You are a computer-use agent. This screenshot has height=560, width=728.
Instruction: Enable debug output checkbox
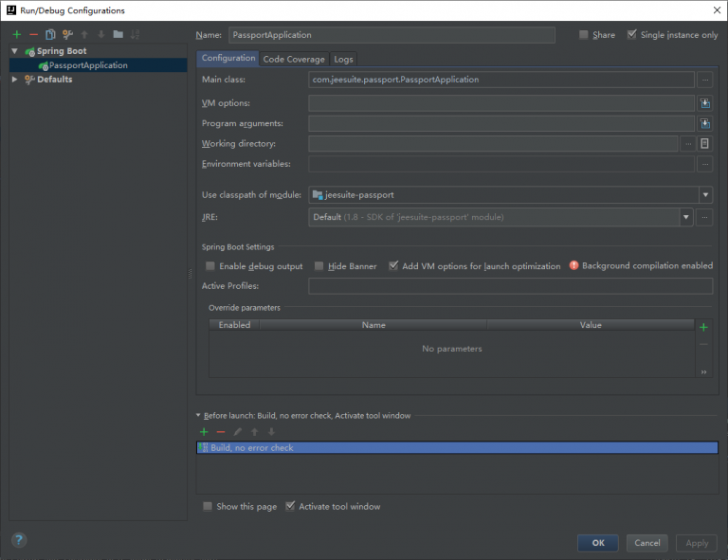210,266
